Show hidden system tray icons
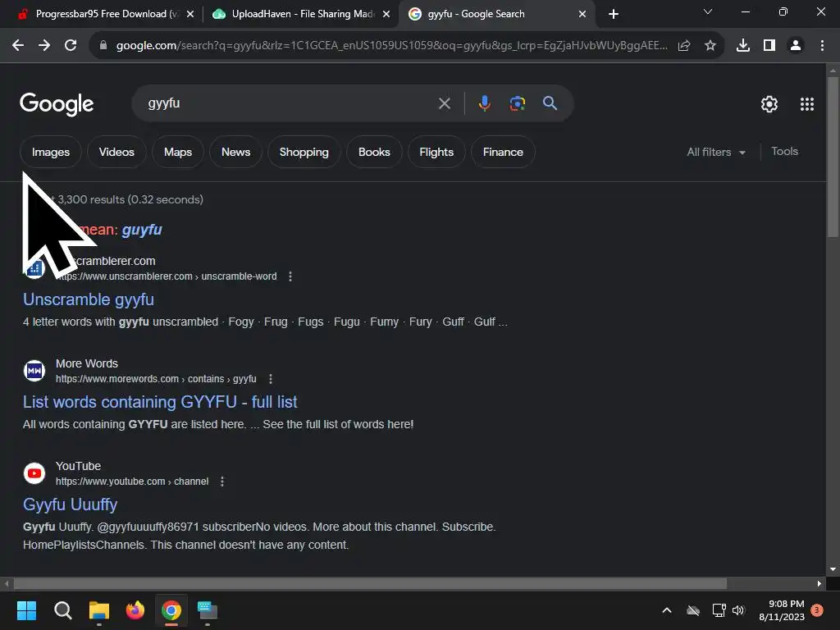 [667, 610]
